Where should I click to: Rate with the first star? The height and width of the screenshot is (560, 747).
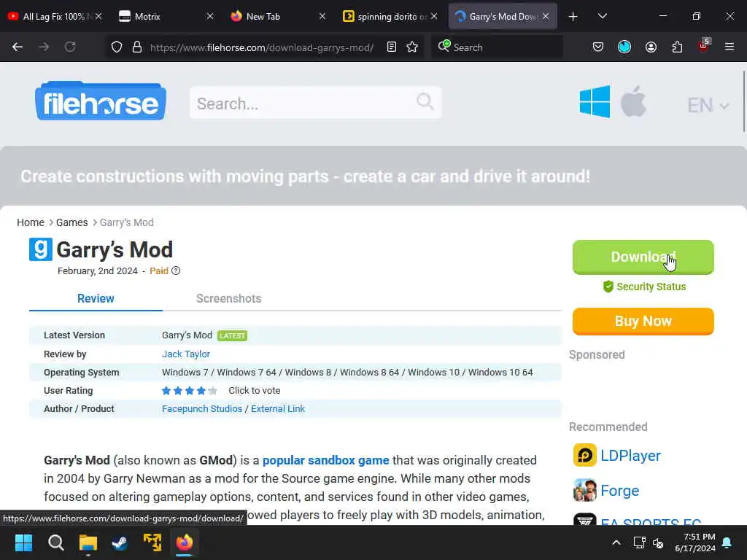click(x=166, y=391)
